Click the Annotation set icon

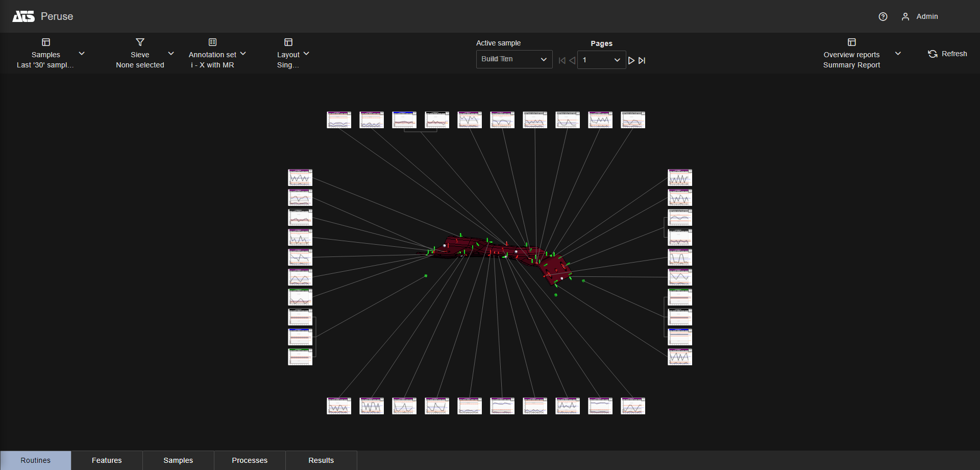point(212,42)
